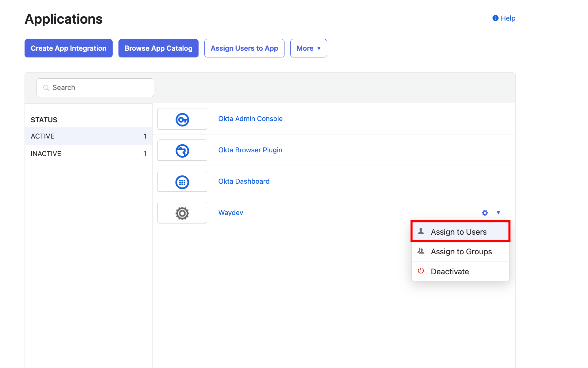
Task: Focus the applications Search field
Action: [95, 88]
